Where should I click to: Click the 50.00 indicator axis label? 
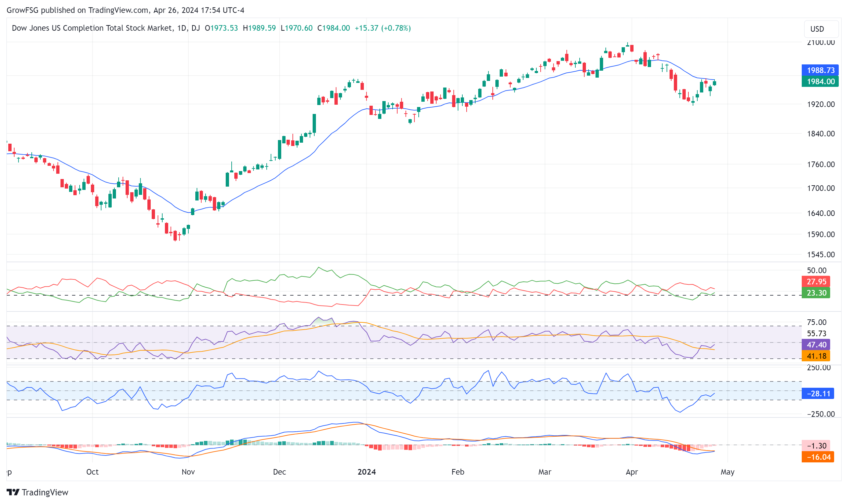click(x=816, y=270)
